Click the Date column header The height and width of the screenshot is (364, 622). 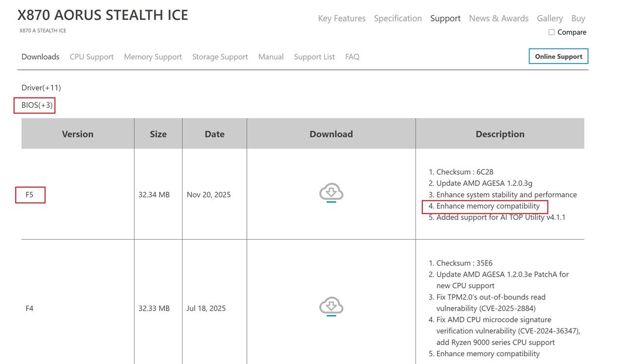pos(214,134)
